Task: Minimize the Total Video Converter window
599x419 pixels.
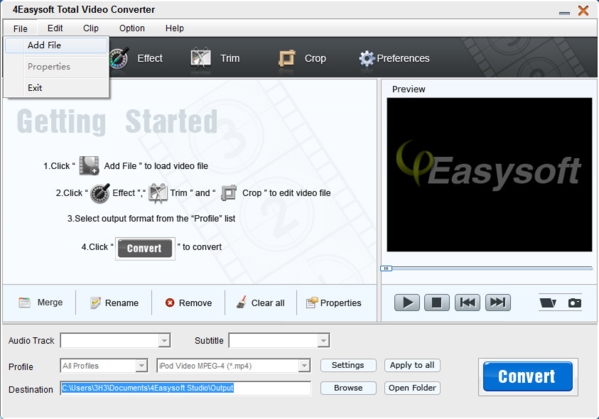Action: tap(564, 13)
